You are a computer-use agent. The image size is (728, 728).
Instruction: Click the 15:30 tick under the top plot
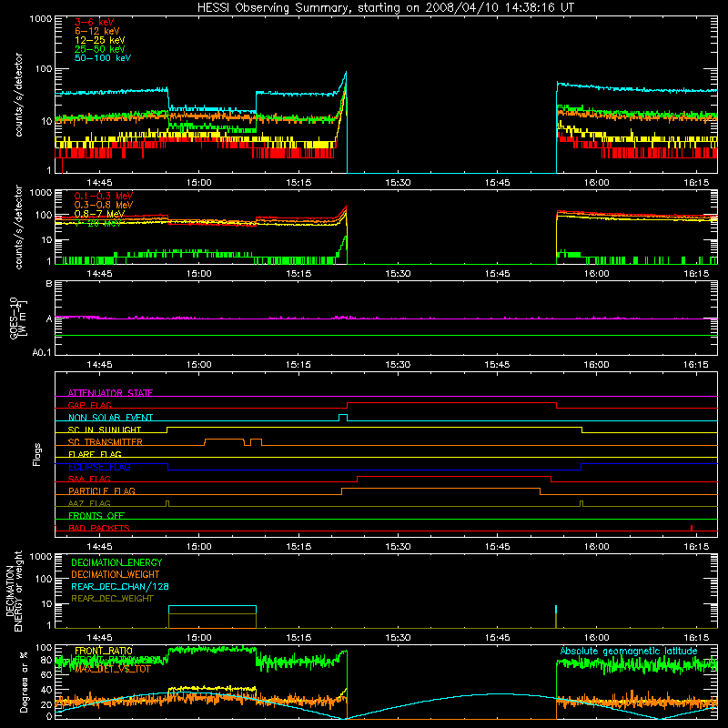[x=398, y=183]
